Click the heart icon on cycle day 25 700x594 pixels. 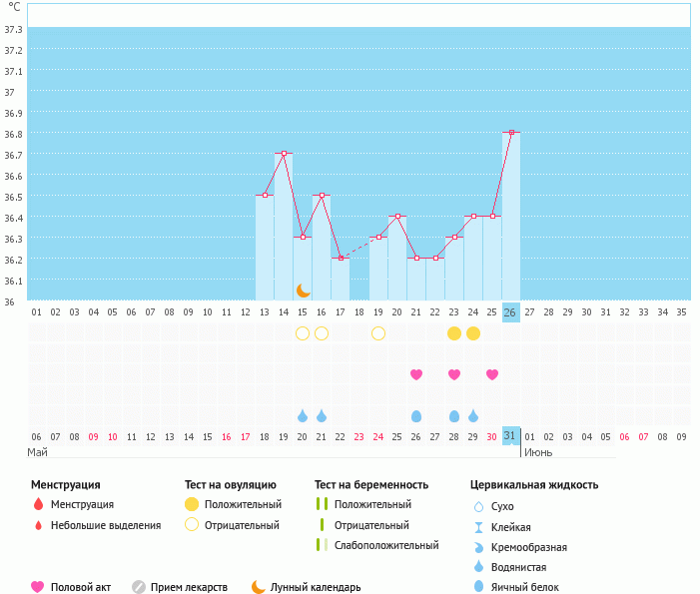pyautogui.click(x=492, y=374)
